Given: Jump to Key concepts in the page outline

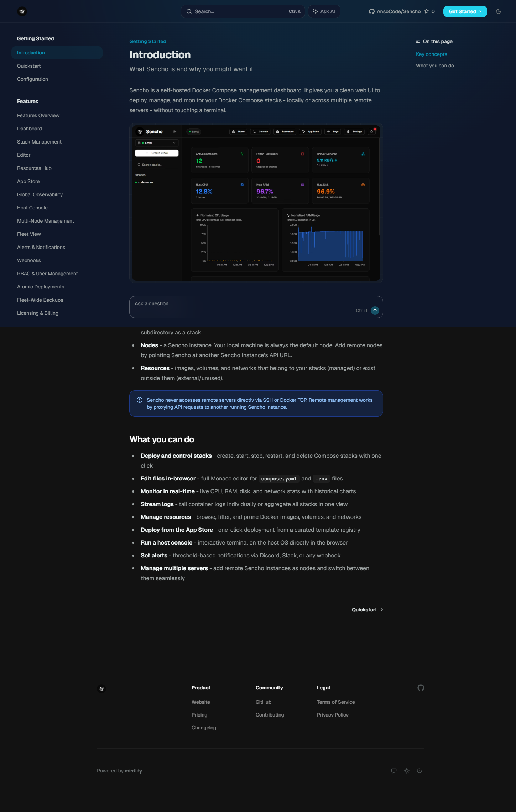Looking at the screenshot, I should [x=432, y=54].
